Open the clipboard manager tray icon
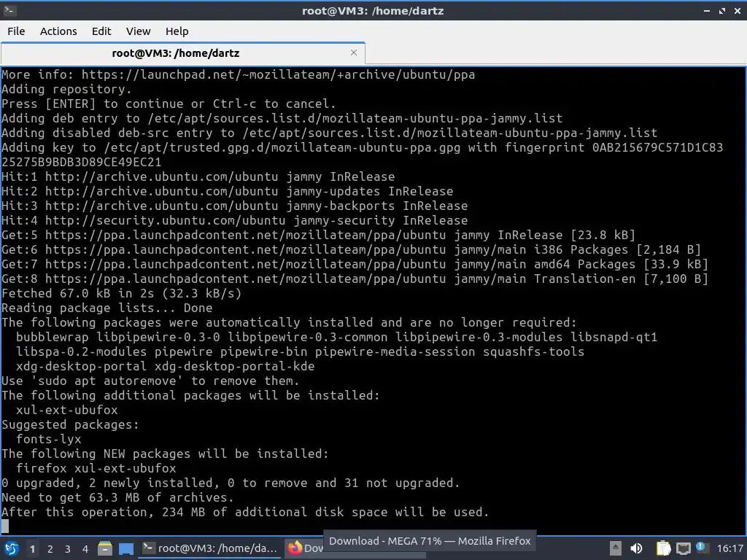 663,548
